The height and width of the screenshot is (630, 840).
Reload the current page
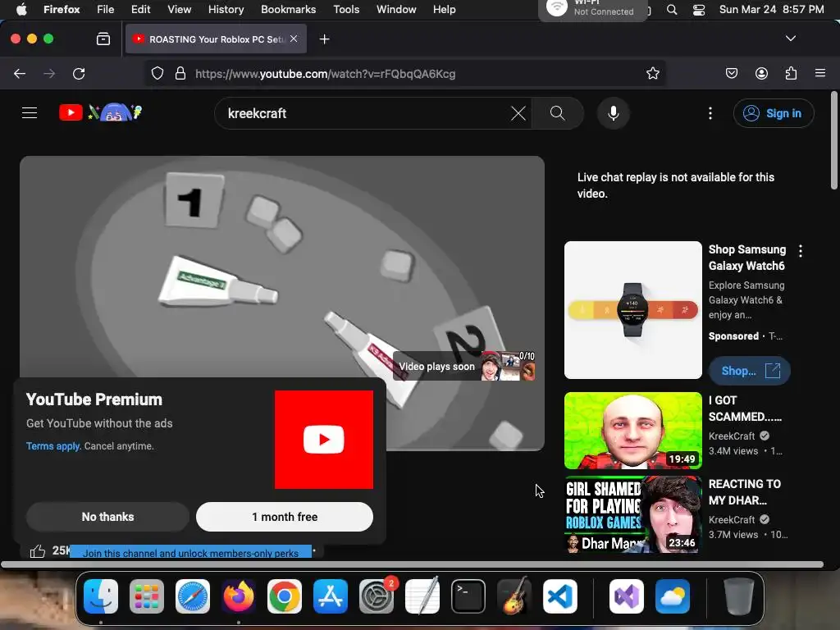[x=79, y=73]
